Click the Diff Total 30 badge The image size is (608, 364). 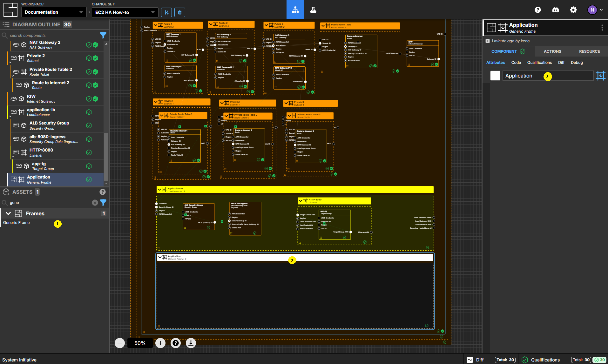point(505,360)
